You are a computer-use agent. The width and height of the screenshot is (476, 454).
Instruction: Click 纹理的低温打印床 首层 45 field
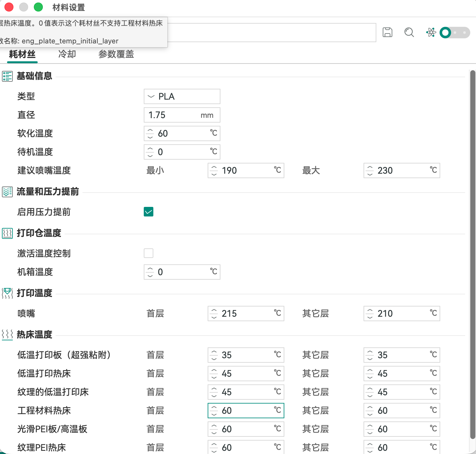(x=246, y=392)
